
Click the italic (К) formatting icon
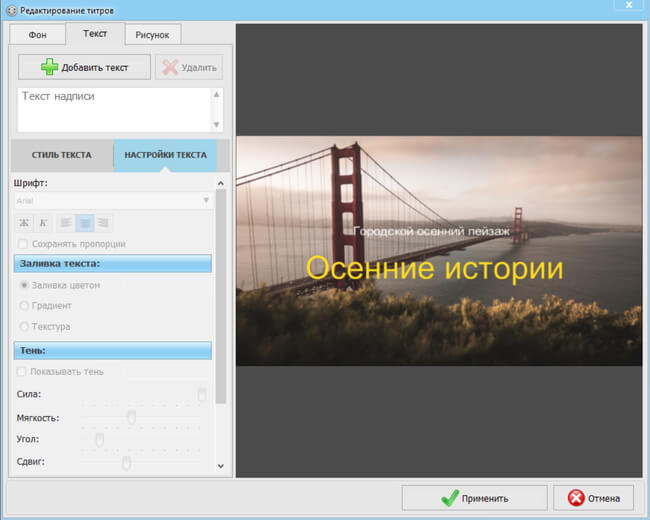(43, 223)
